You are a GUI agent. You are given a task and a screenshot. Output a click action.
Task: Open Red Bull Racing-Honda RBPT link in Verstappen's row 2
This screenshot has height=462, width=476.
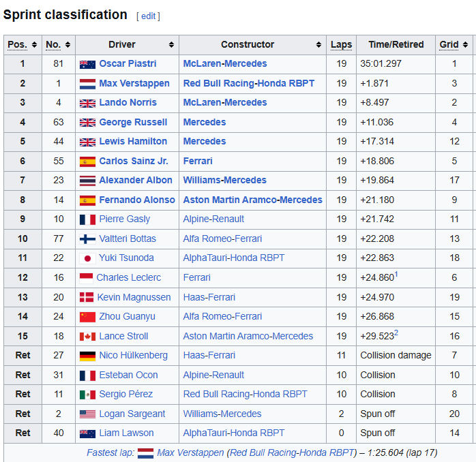click(x=249, y=83)
